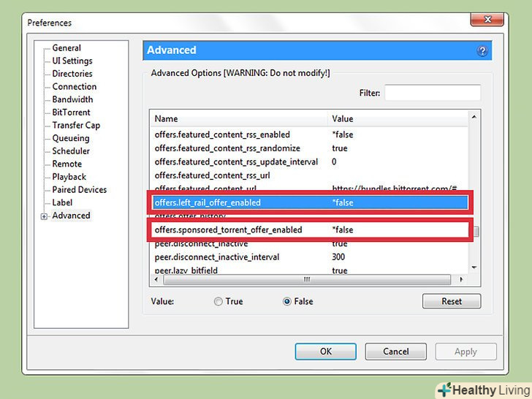The image size is (532, 399).
Task: Select offers.featured_content_rss_url row
Action: pos(309,175)
